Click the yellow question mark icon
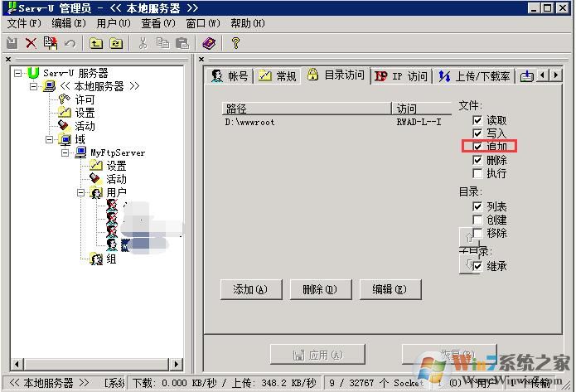This screenshot has height=392, width=576. tap(236, 43)
